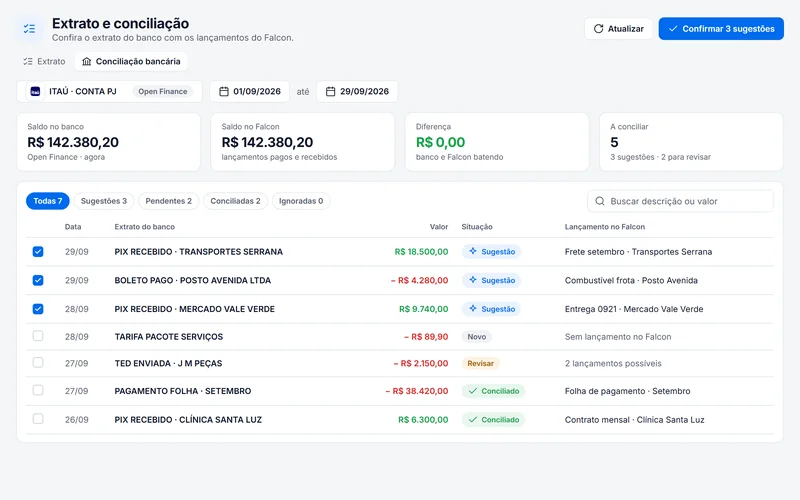Click "Contrato mensal · Clínica Santa Luz" entry
This screenshot has height=500, width=800.
pyautogui.click(x=634, y=419)
